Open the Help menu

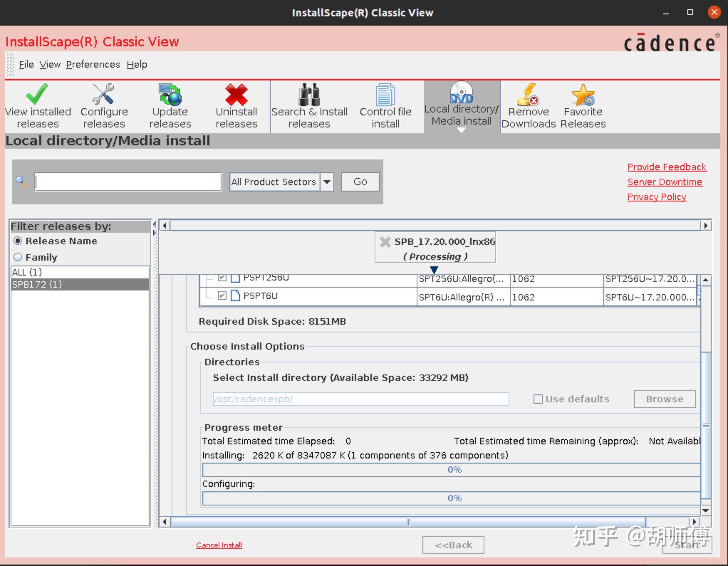(137, 64)
